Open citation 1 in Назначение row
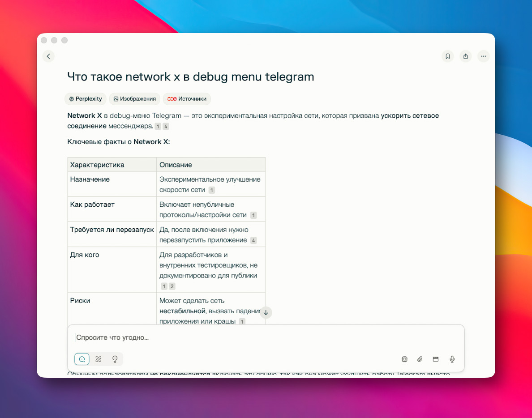 pyautogui.click(x=212, y=190)
